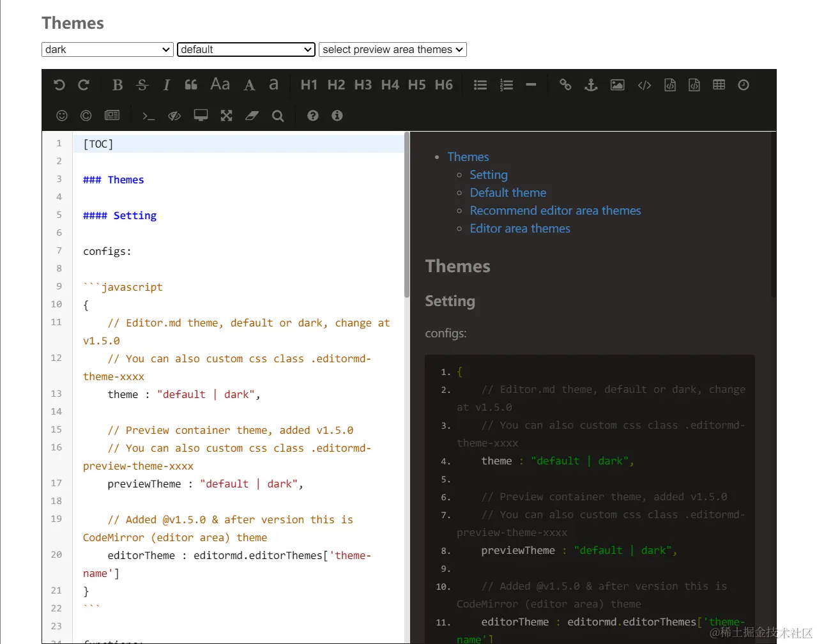Apply italic formatting

coord(166,85)
